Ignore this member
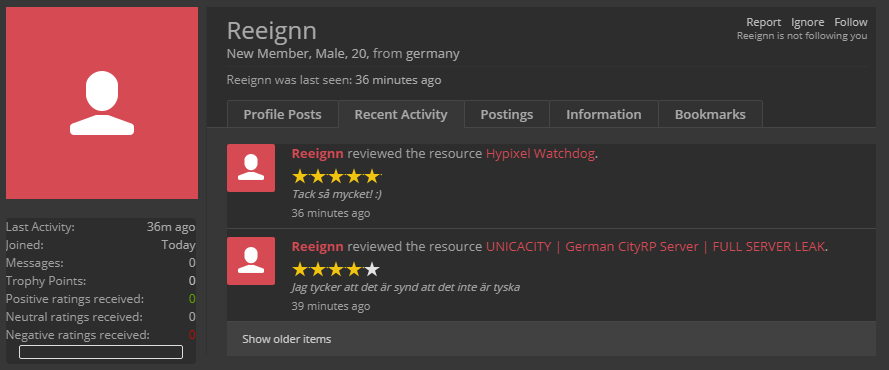 [x=807, y=22]
